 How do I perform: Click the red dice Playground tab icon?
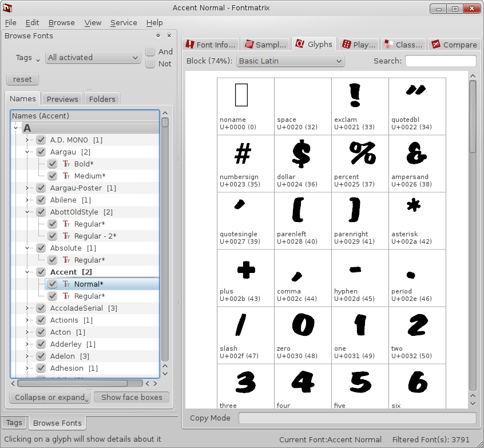[346, 45]
